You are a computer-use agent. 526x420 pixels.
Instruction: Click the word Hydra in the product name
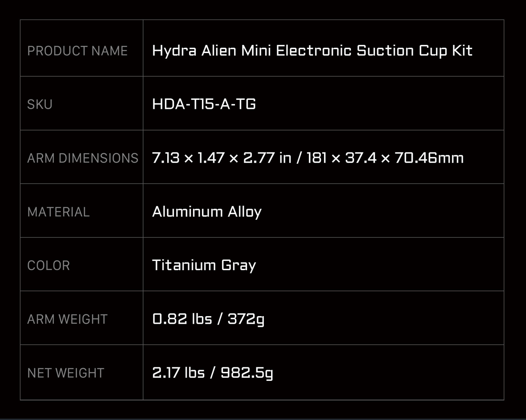[x=174, y=51]
